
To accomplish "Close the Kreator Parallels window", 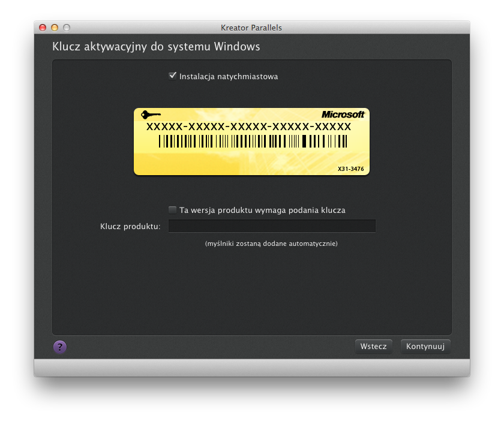I will [x=43, y=28].
